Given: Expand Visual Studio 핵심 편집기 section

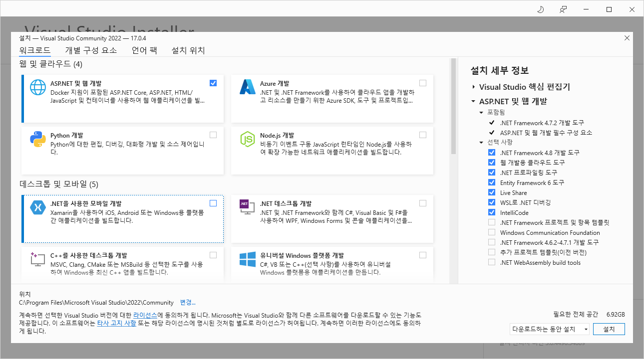Looking at the screenshot, I should point(473,87).
